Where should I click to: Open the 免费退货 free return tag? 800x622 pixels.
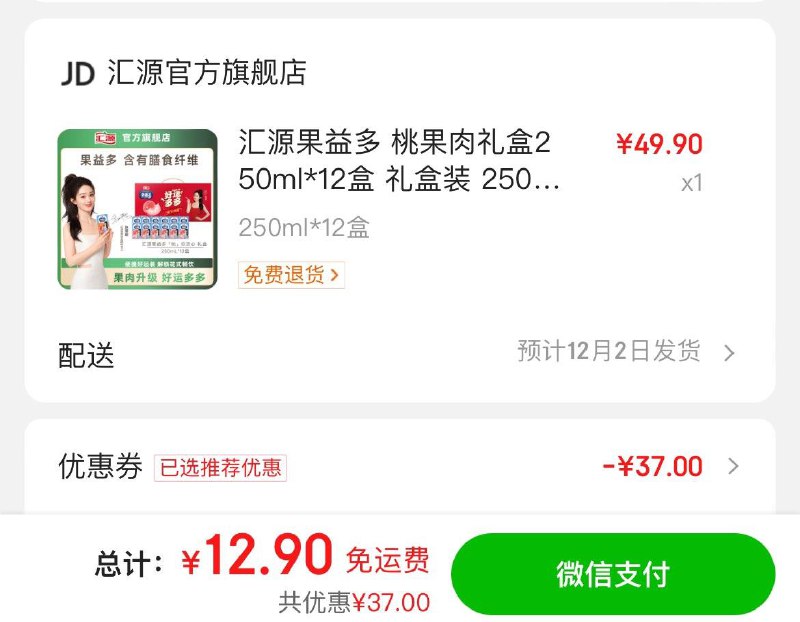click(x=291, y=275)
